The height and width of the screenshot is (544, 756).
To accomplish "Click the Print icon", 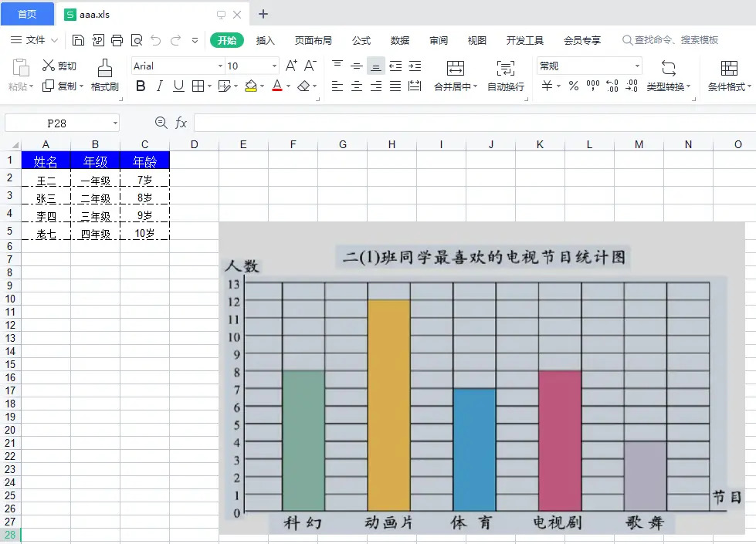I will [x=117, y=40].
